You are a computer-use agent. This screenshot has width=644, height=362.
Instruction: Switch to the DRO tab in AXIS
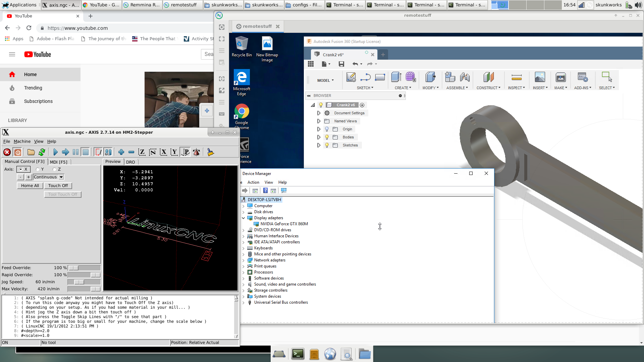(x=130, y=162)
